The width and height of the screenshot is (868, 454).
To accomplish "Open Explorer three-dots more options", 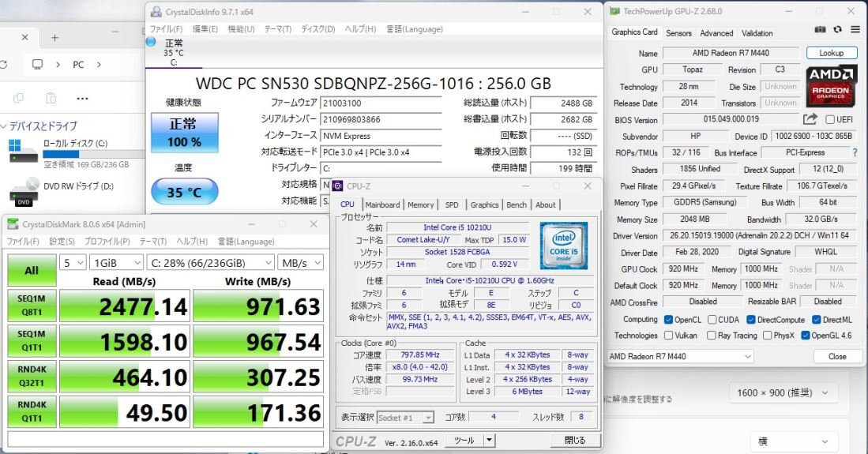I will [82, 98].
